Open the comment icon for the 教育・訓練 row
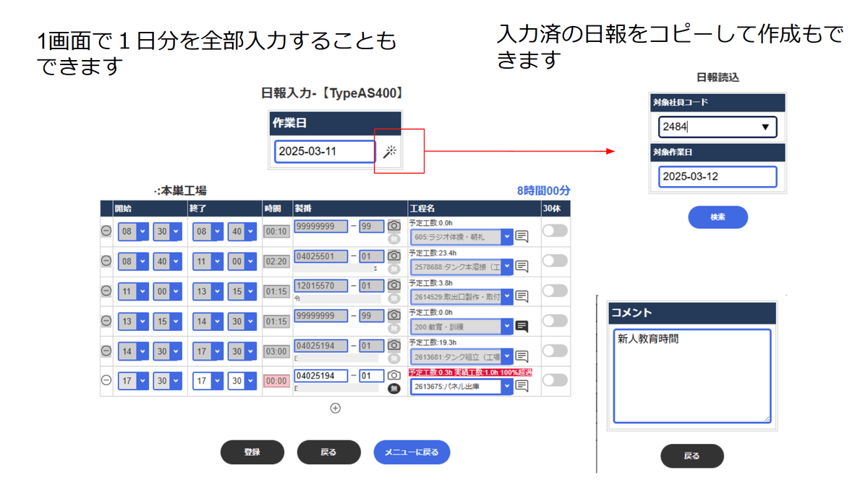 (x=522, y=326)
